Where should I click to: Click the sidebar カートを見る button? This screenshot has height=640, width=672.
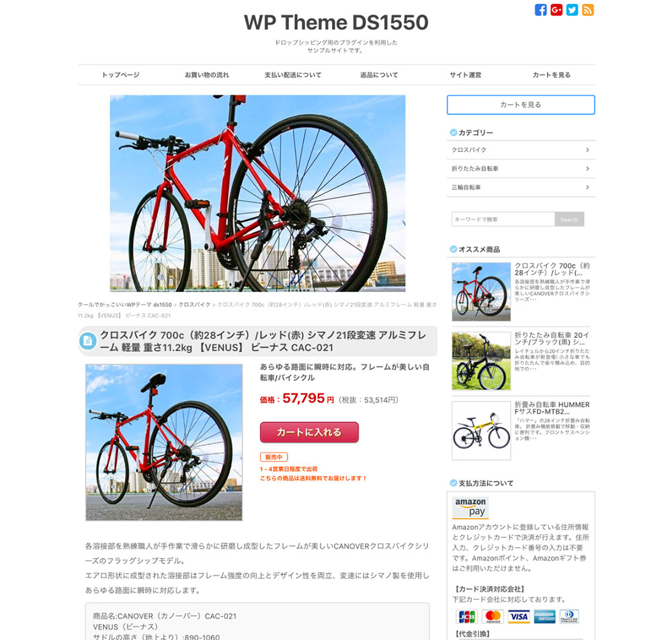click(x=521, y=105)
